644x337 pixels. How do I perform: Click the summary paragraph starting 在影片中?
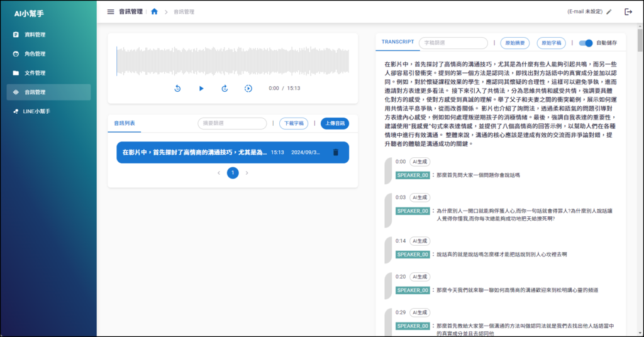pyautogui.click(x=500, y=104)
